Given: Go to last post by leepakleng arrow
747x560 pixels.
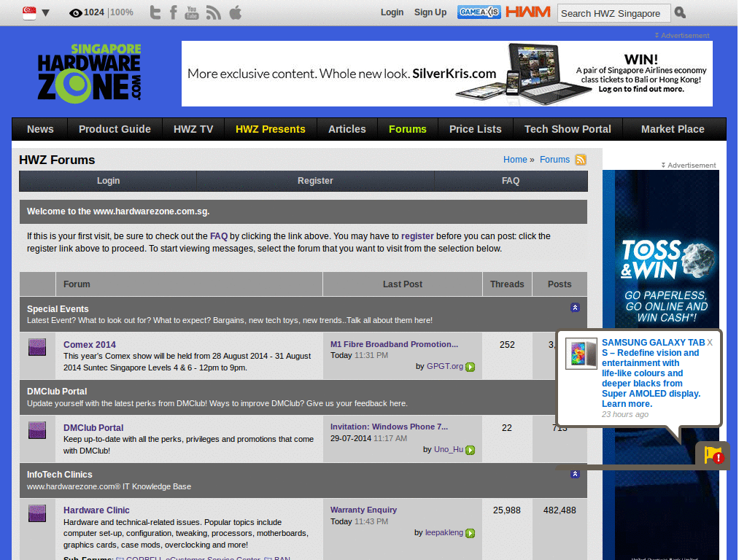Looking at the screenshot, I should click(471, 533).
